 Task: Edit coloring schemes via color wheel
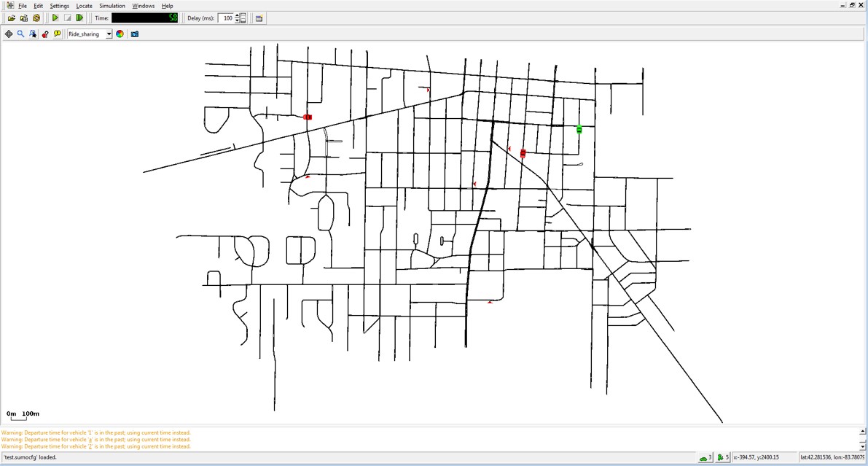(120, 34)
